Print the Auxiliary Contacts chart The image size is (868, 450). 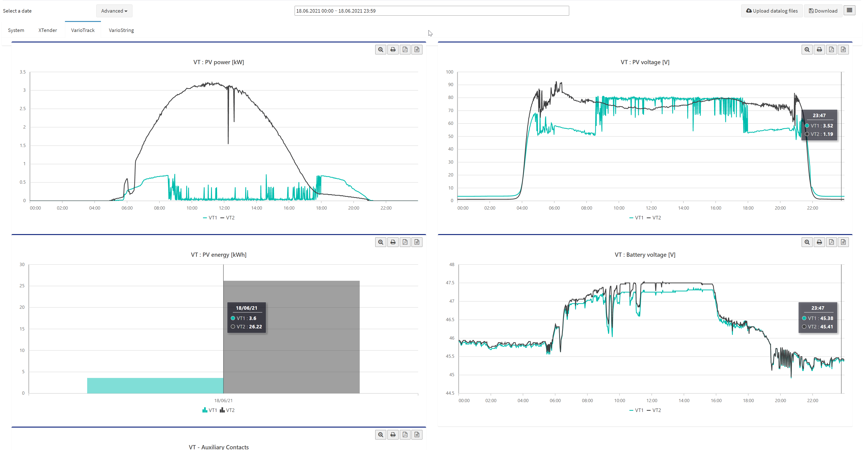coord(393,435)
